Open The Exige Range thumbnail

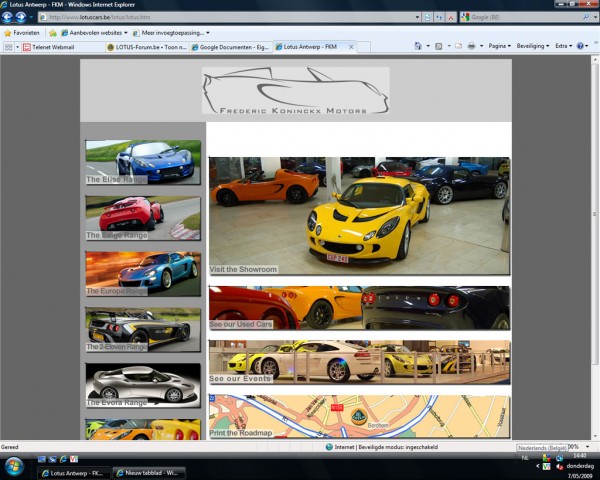point(143,218)
